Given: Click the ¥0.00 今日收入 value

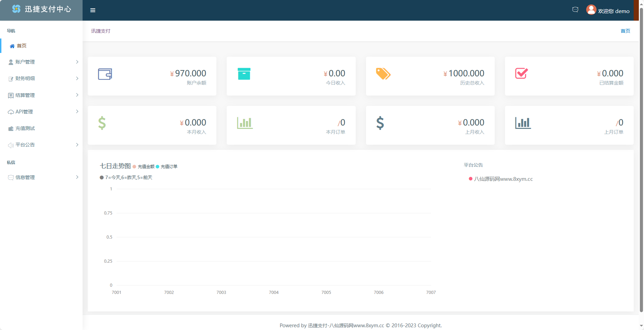Looking at the screenshot, I should [334, 73].
